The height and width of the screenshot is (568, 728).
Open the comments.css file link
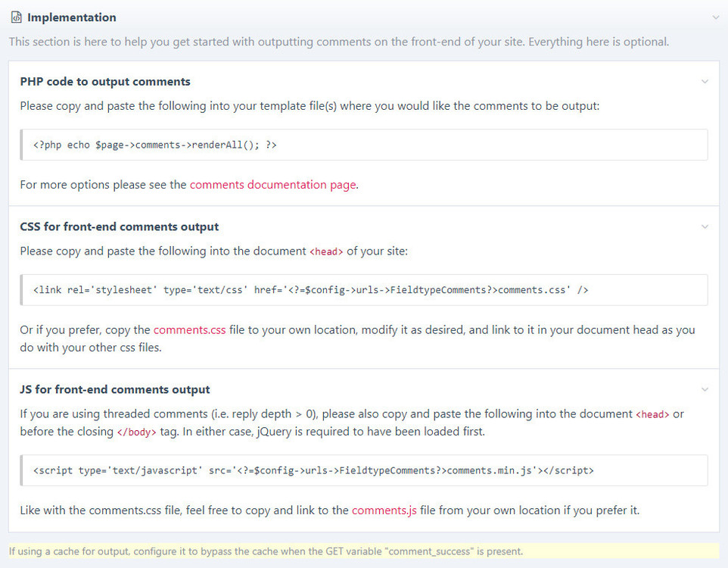(189, 330)
